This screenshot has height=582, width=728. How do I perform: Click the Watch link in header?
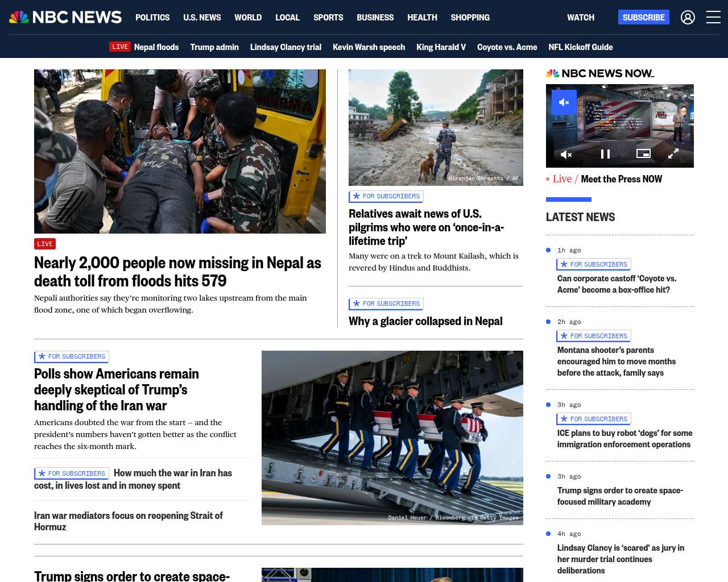[x=581, y=18]
